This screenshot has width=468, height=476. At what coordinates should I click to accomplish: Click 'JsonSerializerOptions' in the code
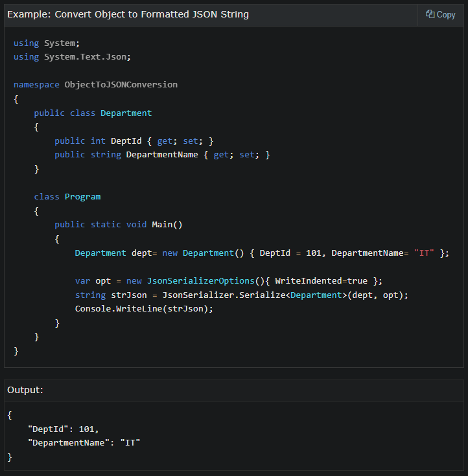point(200,281)
